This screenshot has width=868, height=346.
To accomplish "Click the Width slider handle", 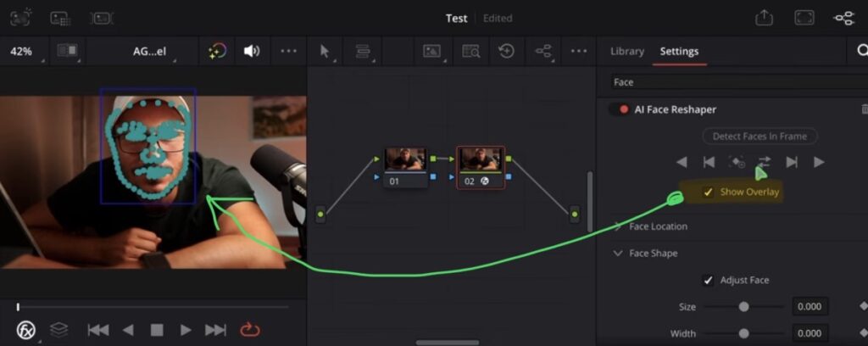I will [744, 333].
